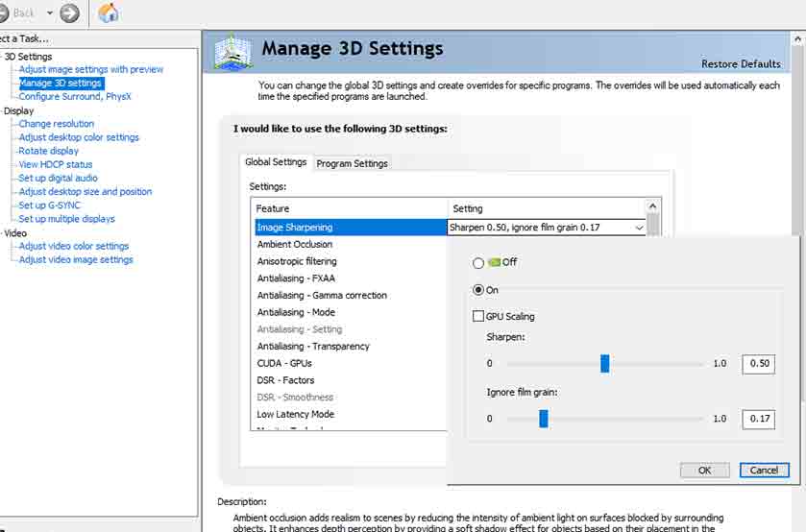Click the Cancel button

pos(764,470)
